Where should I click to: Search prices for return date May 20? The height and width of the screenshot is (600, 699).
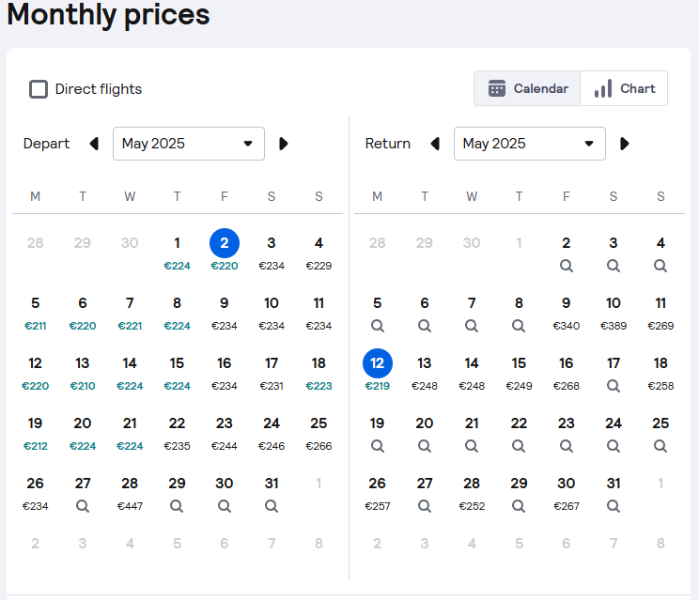click(424, 446)
